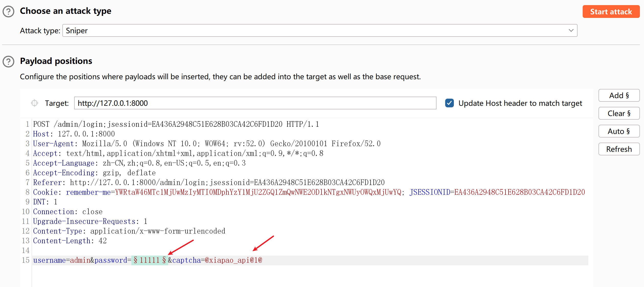
Task: Toggle Update Host header checkbox
Action: coord(449,103)
